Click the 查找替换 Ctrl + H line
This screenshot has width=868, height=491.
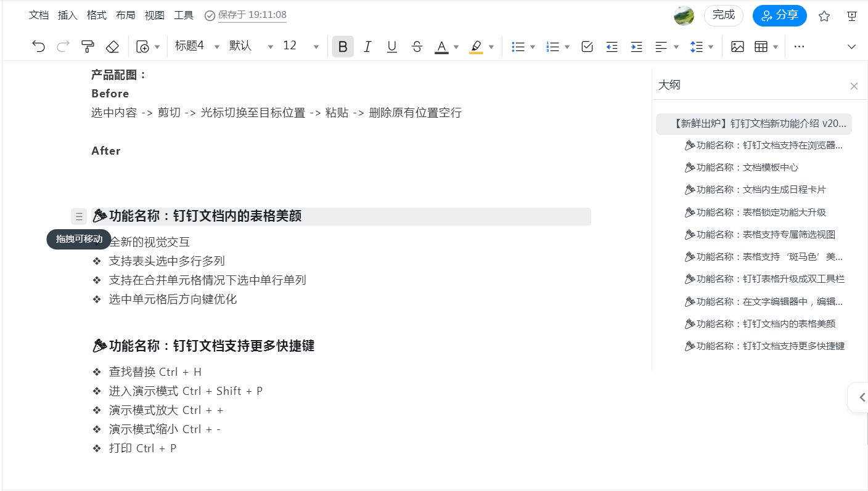[x=155, y=372]
